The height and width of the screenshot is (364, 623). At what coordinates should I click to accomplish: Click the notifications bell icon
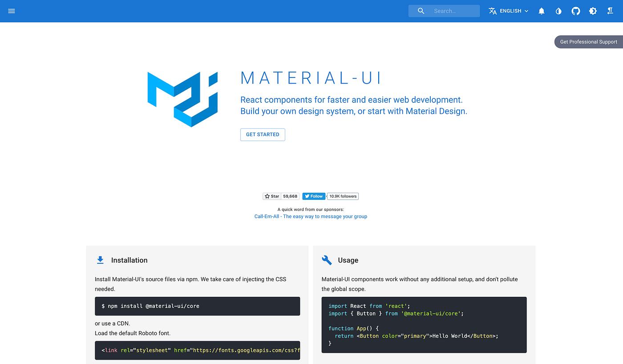coord(541,11)
